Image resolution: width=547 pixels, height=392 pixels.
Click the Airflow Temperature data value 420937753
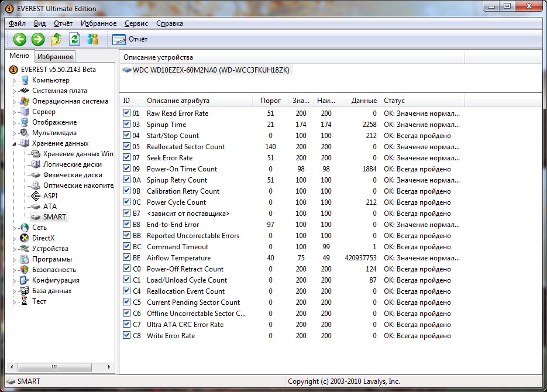point(360,258)
